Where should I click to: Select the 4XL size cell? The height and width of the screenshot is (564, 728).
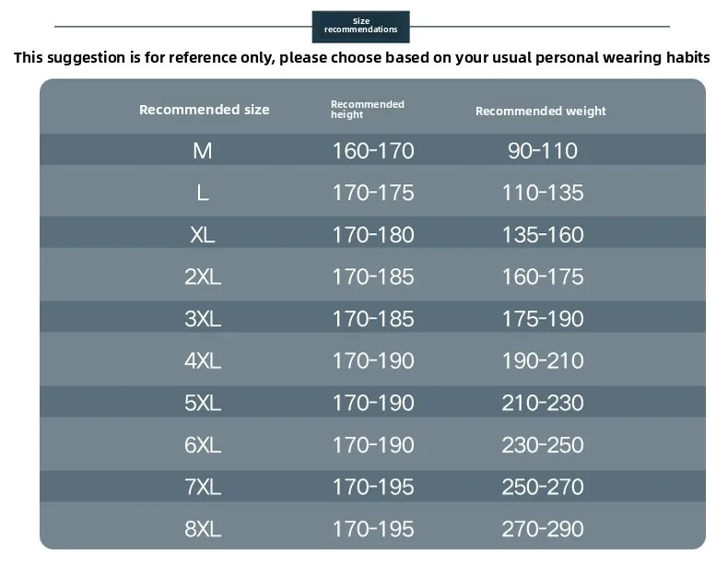coord(203,360)
